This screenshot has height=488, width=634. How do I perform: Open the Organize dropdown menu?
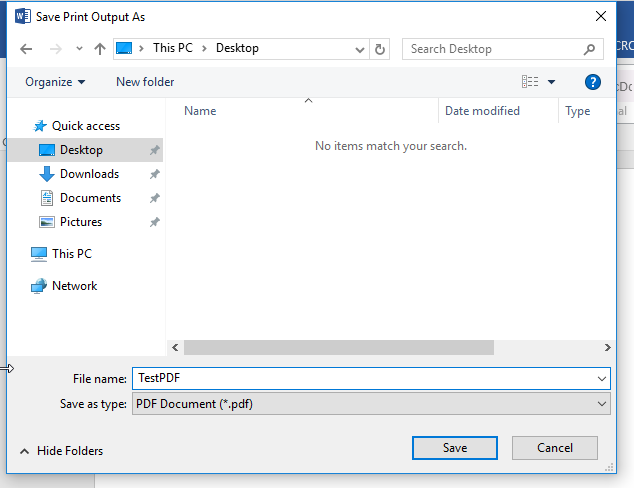pos(55,82)
